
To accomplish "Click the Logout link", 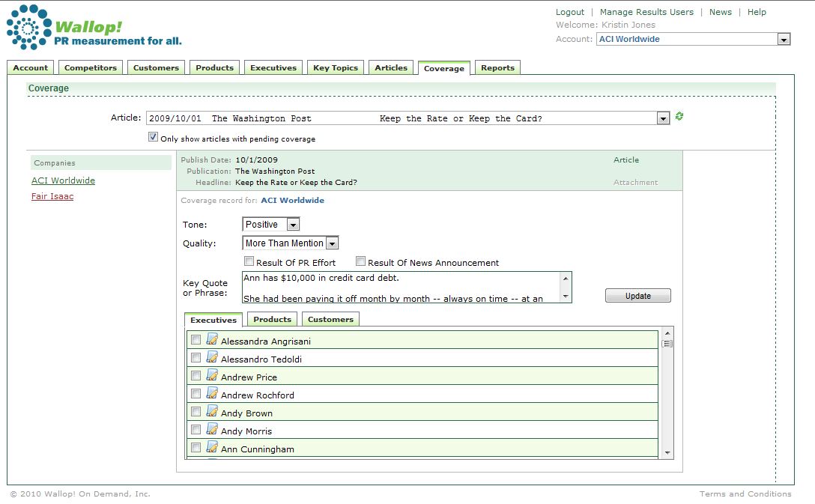I will pos(569,12).
